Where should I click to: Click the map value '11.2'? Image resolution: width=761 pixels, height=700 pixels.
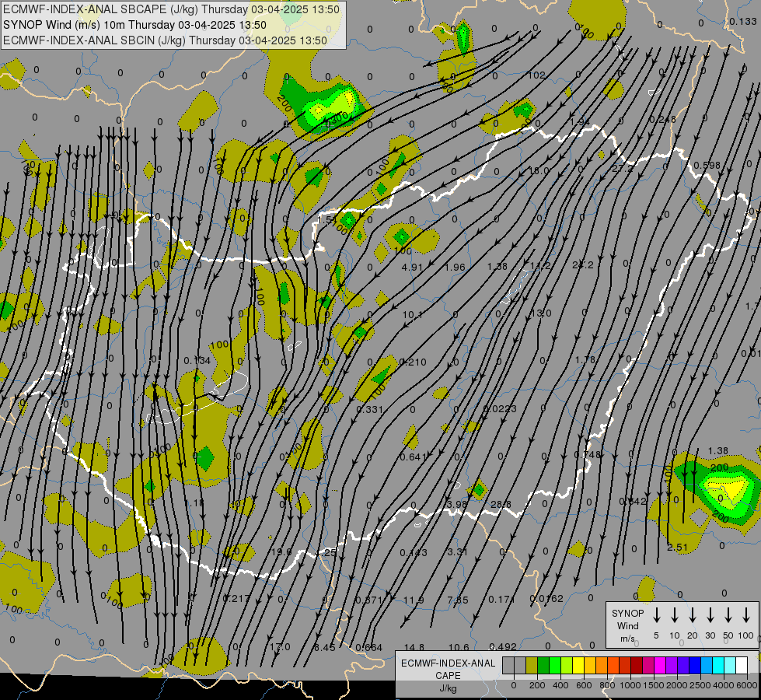(540, 266)
